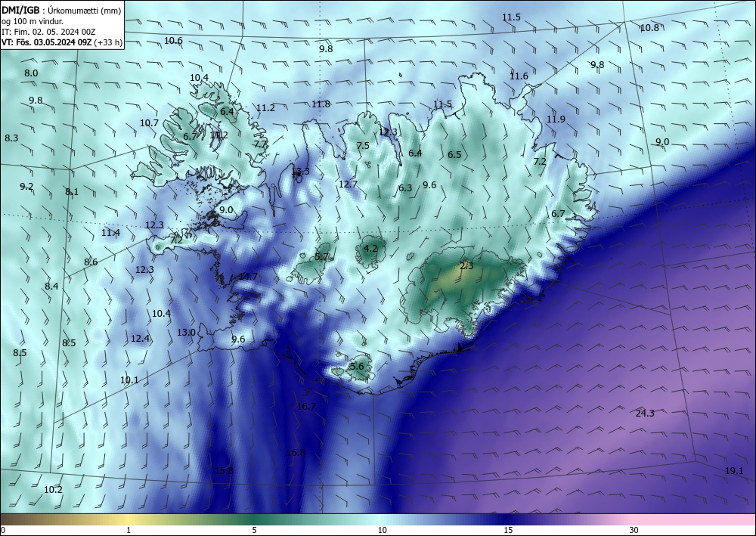Select the 16.7 map value
Screen dimensions: 756x536
(x=307, y=407)
